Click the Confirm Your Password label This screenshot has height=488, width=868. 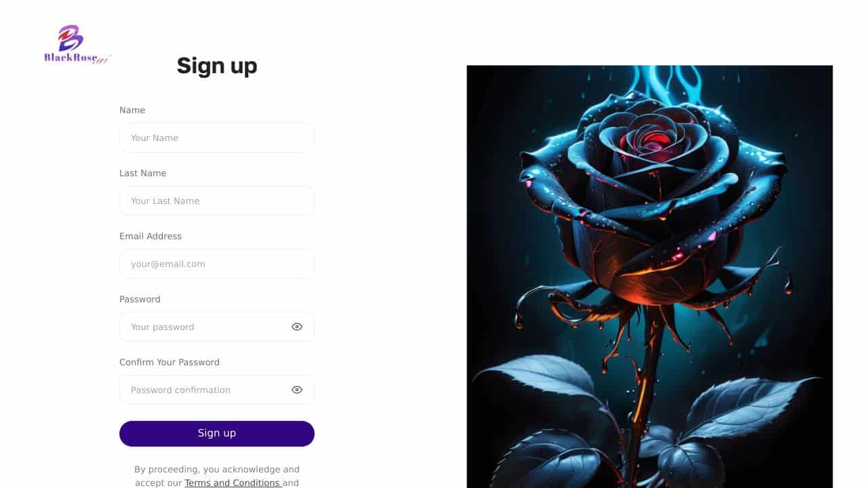170,362
